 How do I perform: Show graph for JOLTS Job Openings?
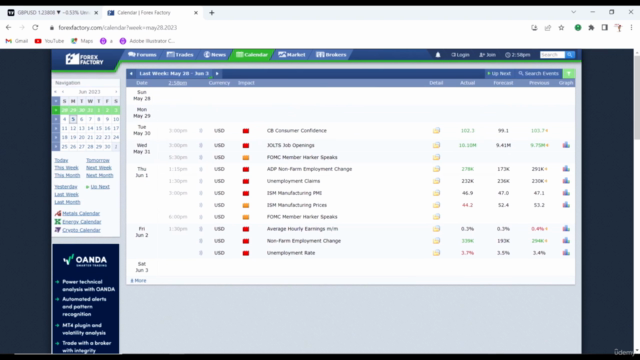click(x=566, y=145)
